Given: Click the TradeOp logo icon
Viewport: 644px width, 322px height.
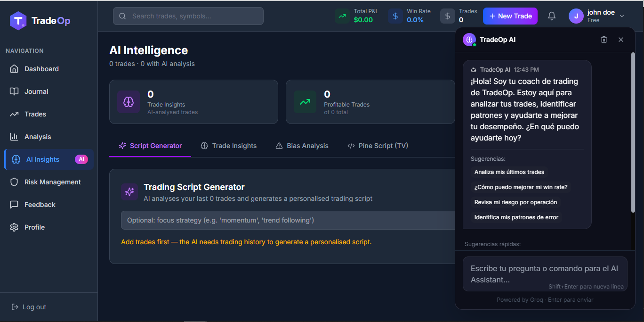Looking at the screenshot, I should 18,20.
